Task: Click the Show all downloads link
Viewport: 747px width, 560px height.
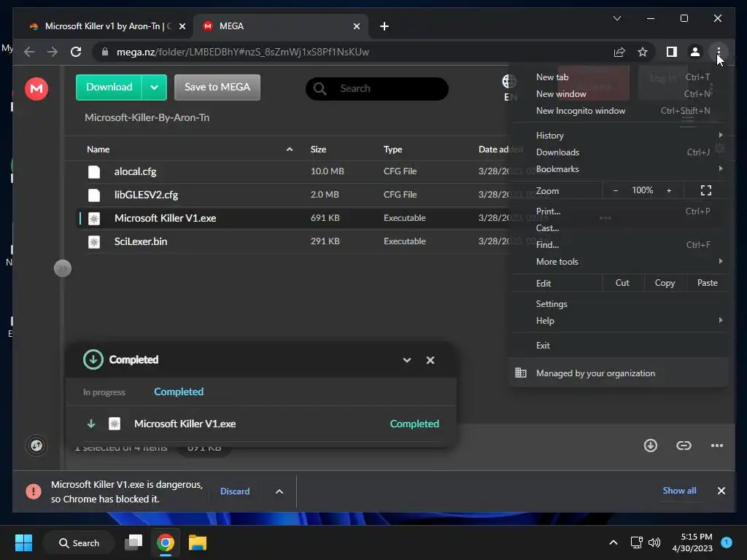Action: [679, 491]
